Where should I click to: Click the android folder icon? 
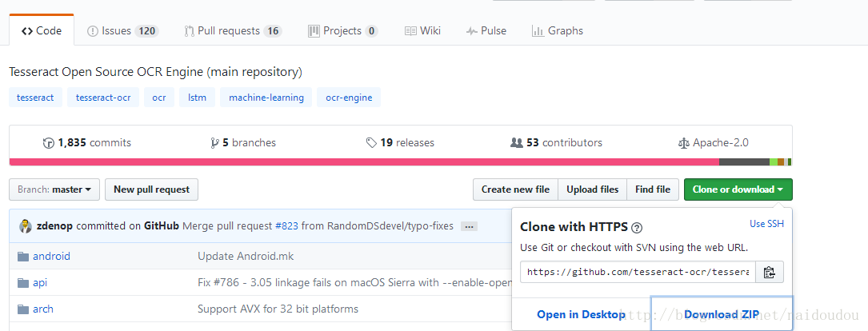pos(23,257)
